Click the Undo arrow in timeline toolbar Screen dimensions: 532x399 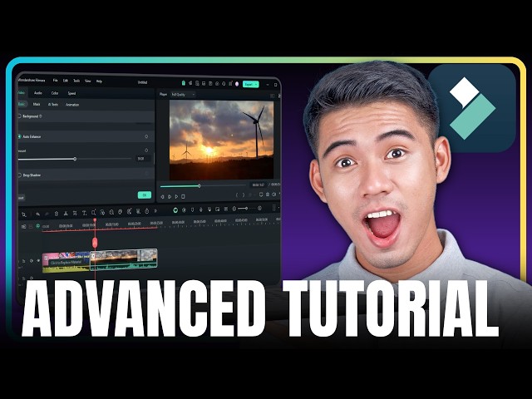pos(38,214)
